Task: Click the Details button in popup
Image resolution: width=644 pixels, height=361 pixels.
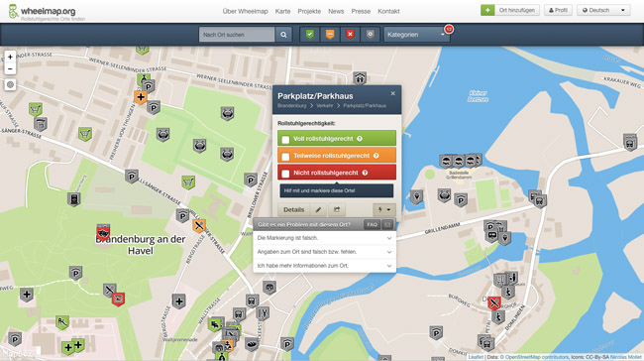Action: coord(294,209)
